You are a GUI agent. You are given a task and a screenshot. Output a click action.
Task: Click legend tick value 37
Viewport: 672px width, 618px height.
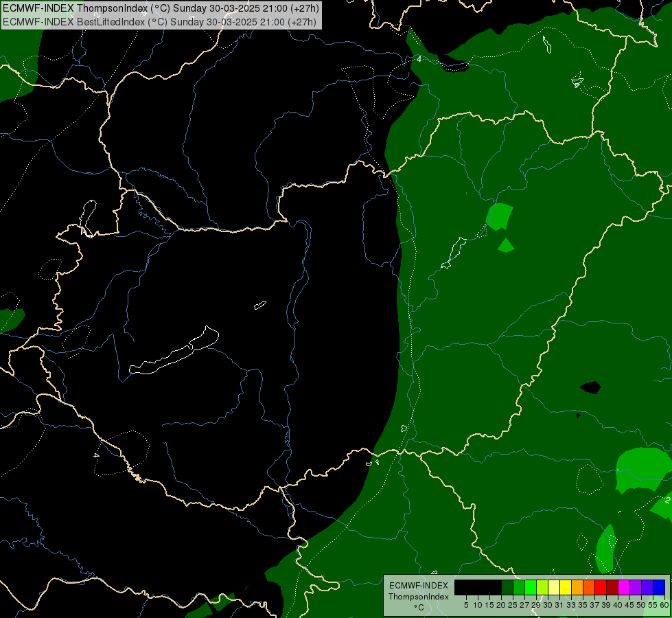click(x=595, y=605)
